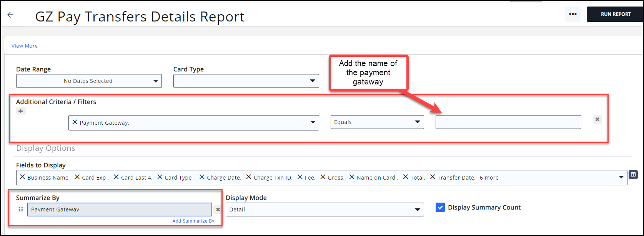Remove Transfer Date from displayed fields
Image resolution: width=644 pixels, height=236 pixels.
point(433,177)
